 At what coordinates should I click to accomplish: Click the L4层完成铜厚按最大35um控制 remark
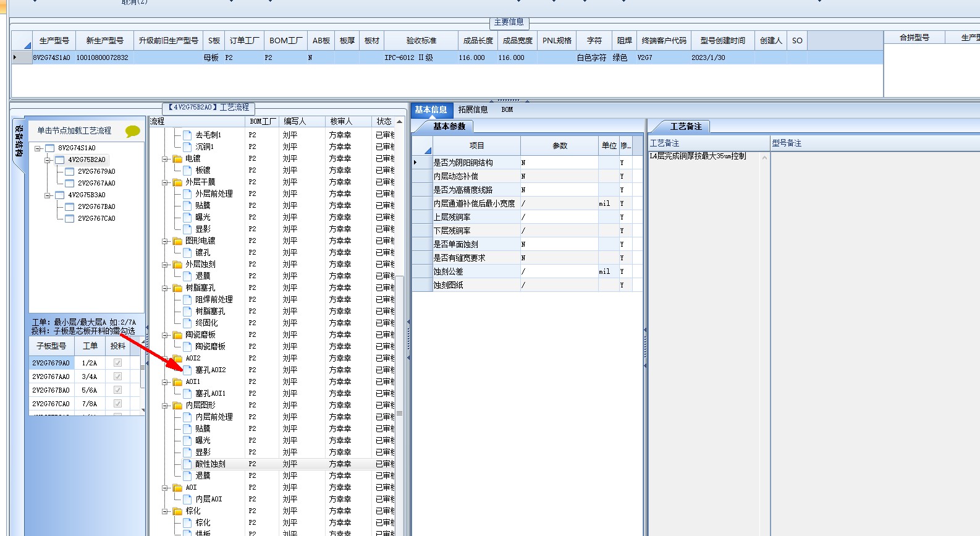pyautogui.click(x=698, y=156)
